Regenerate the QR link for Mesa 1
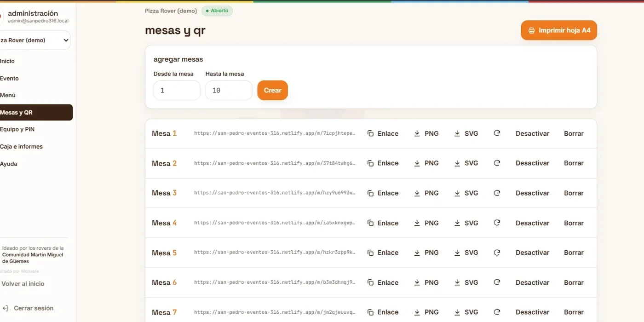The image size is (644, 322). (x=497, y=133)
